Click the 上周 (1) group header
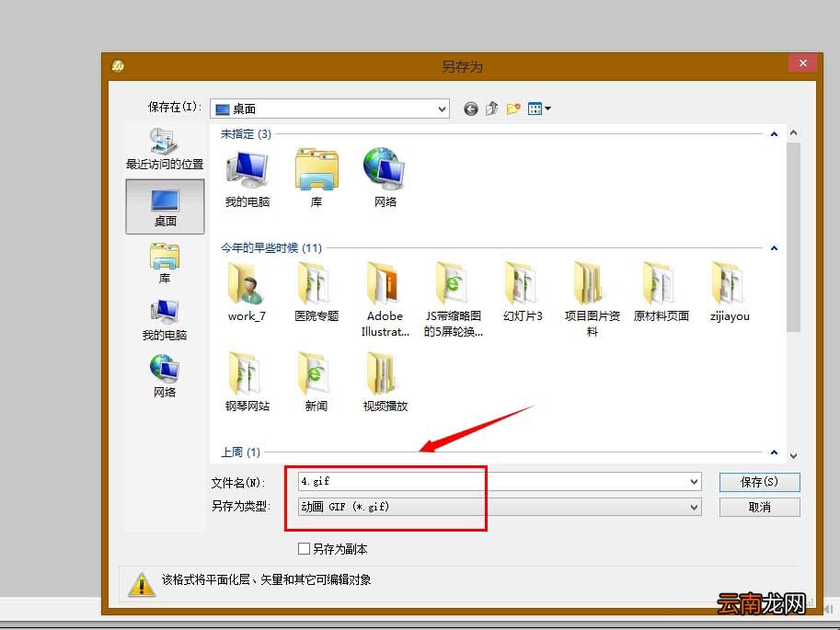 pyautogui.click(x=240, y=452)
